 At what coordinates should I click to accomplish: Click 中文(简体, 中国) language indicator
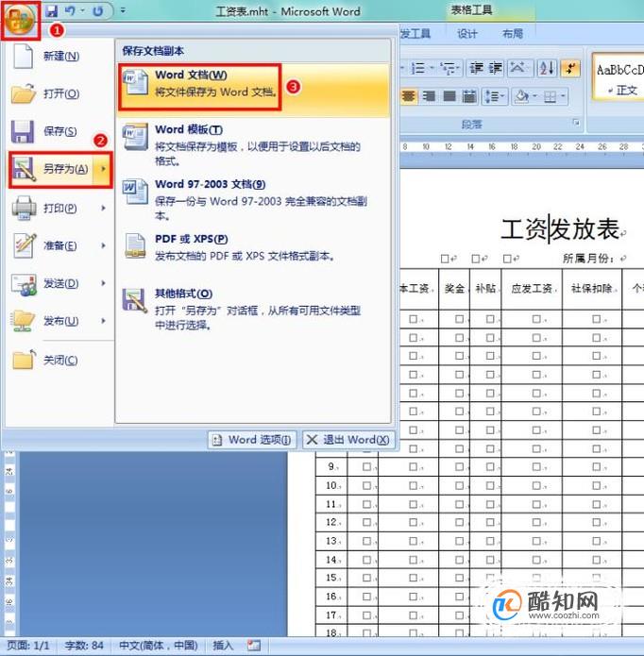click(x=159, y=646)
